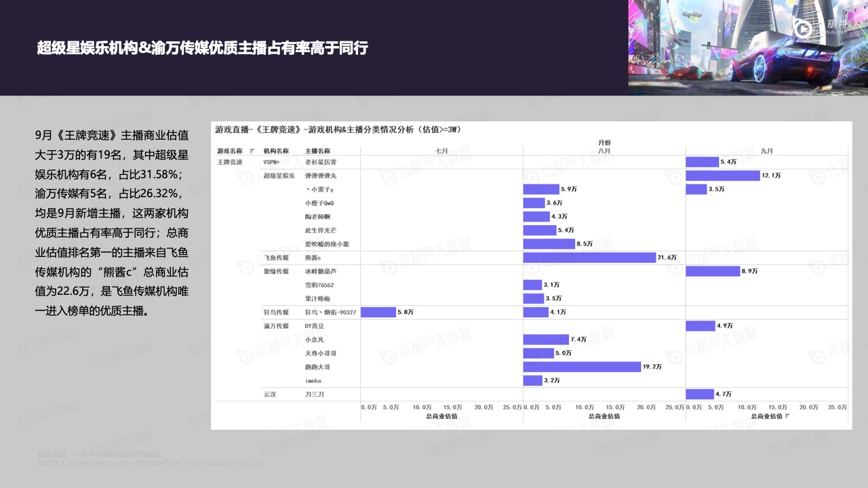The width and height of the screenshot is (868, 488).
Task: Select the 机构名称 column header
Action: [276, 150]
